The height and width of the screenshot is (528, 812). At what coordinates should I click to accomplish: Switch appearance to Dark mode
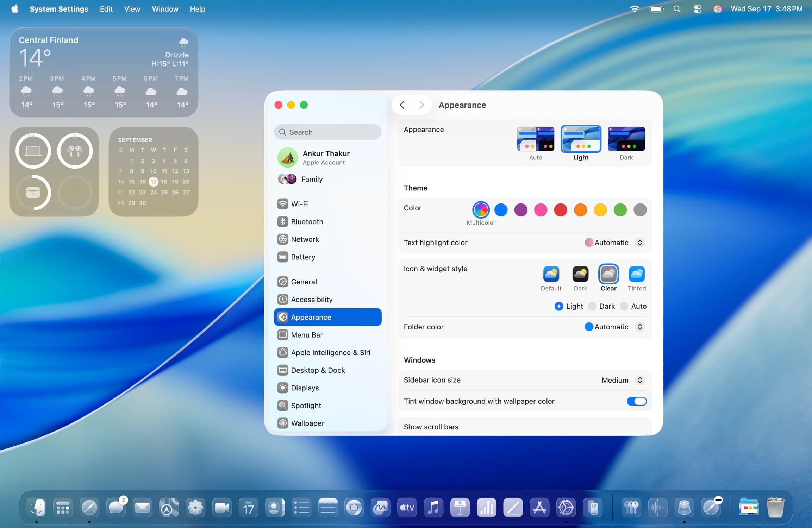pos(626,139)
